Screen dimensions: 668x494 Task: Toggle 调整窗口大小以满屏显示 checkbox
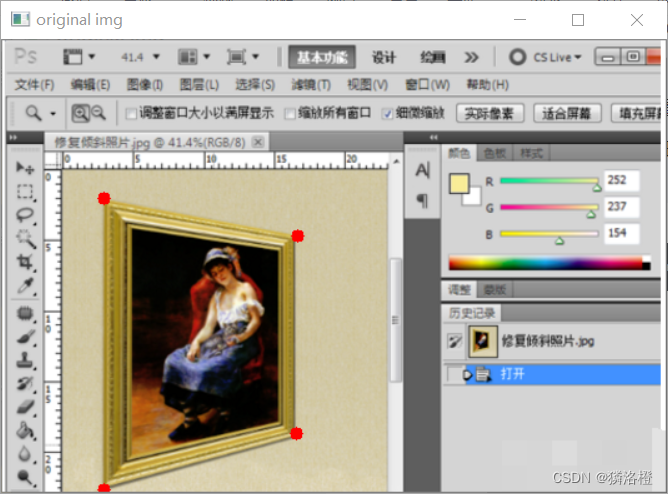(x=131, y=114)
